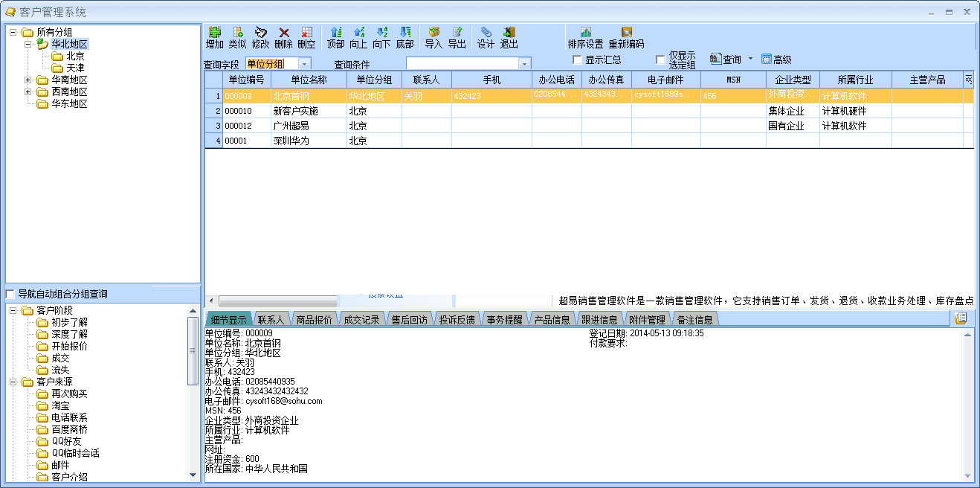Select the 广州超易 row in grid

click(x=291, y=126)
